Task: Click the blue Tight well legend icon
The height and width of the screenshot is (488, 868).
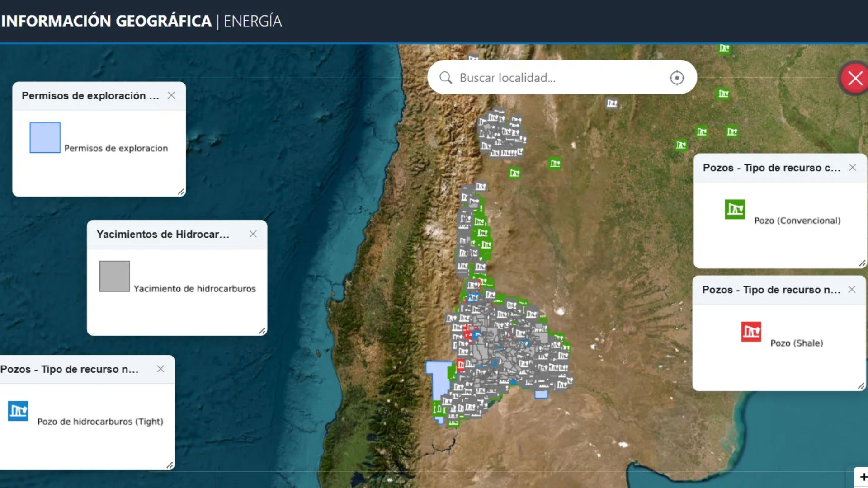Action: pyautogui.click(x=18, y=411)
